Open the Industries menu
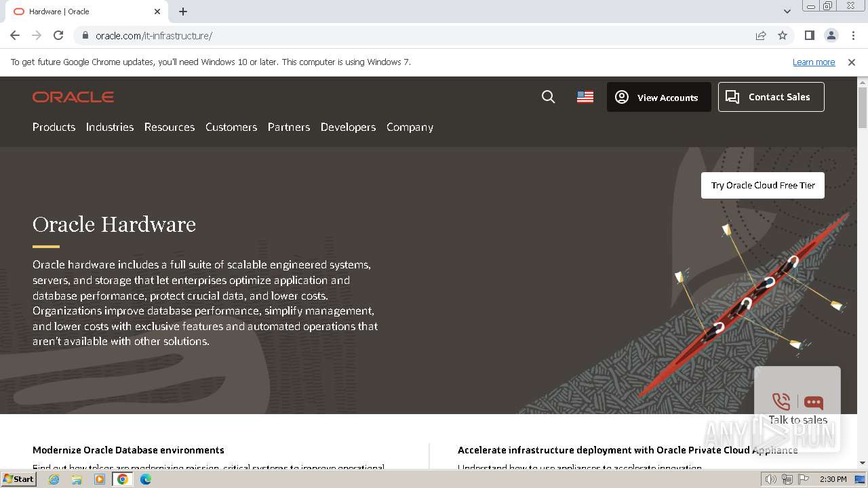 109,127
